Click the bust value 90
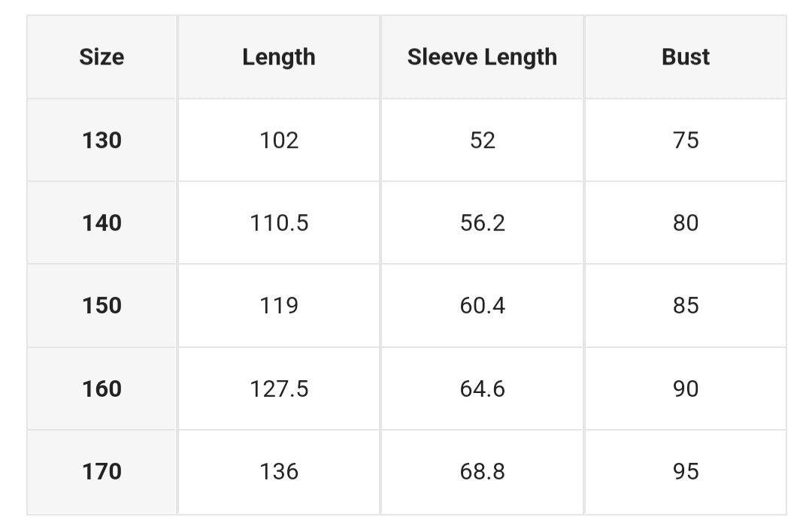 [686, 389]
